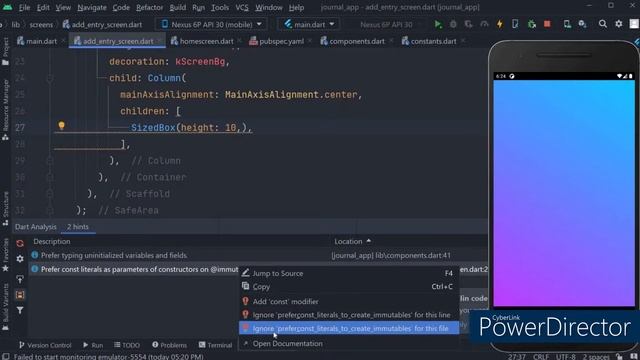Screen dimensions: 640x360
Task: Select the '2 hints' tab in Dart Analysis
Action: (78, 227)
